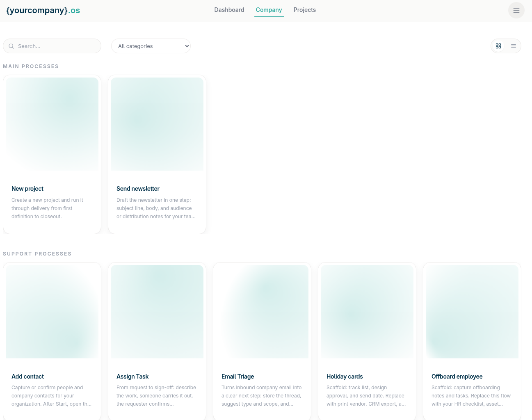Click "Draft the newsletter in one step" description
The image size is (532, 420).
(156, 208)
